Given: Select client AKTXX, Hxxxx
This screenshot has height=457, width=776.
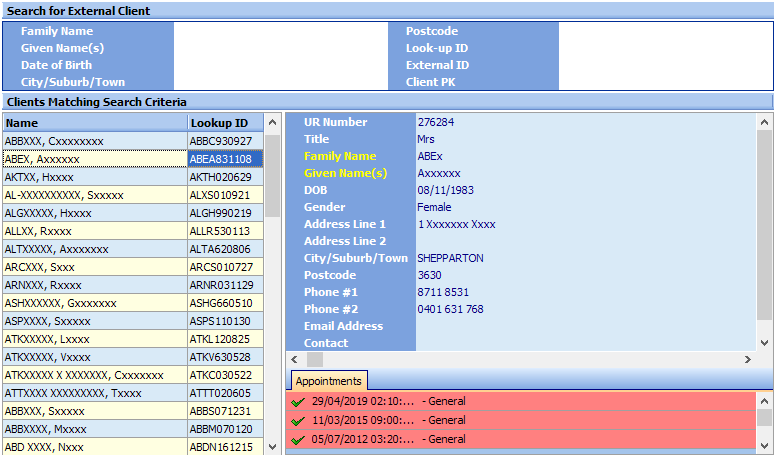Looking at the screenshot, I should [95, 177].
